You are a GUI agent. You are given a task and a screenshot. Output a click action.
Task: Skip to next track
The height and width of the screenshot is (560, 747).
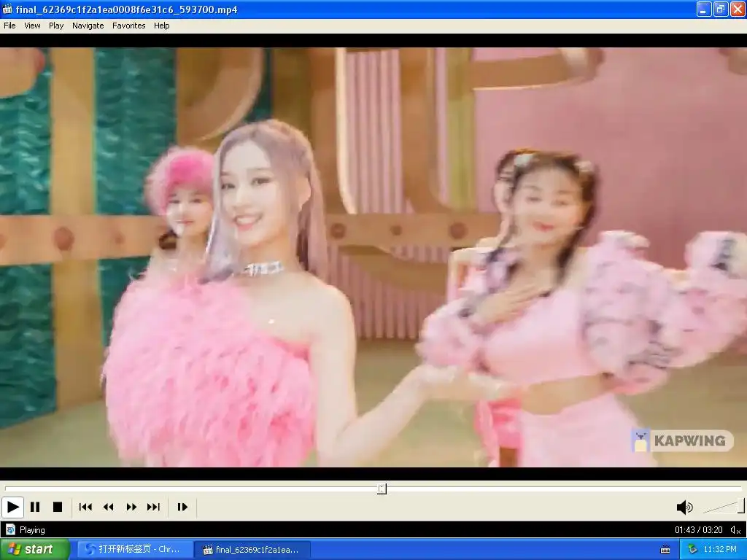153,507
